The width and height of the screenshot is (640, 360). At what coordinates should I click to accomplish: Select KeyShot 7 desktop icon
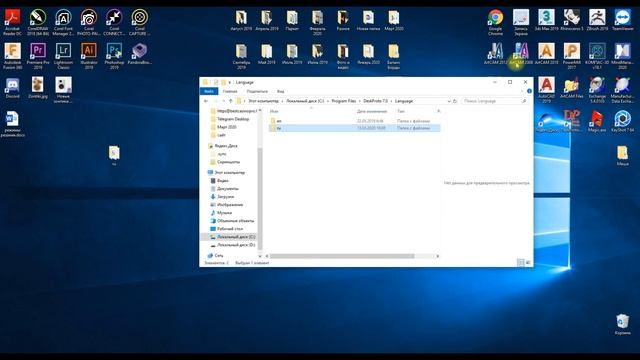coord(622,122)
